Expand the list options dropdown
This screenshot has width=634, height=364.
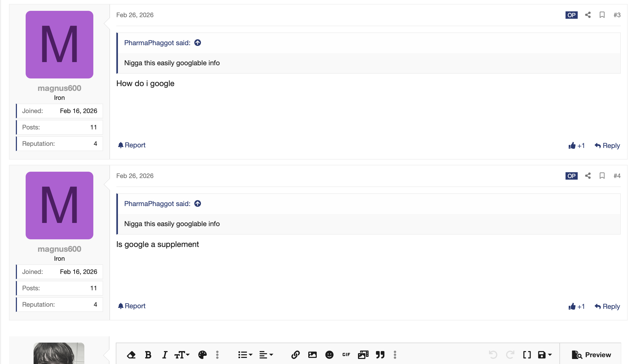[x=245, y=355]
